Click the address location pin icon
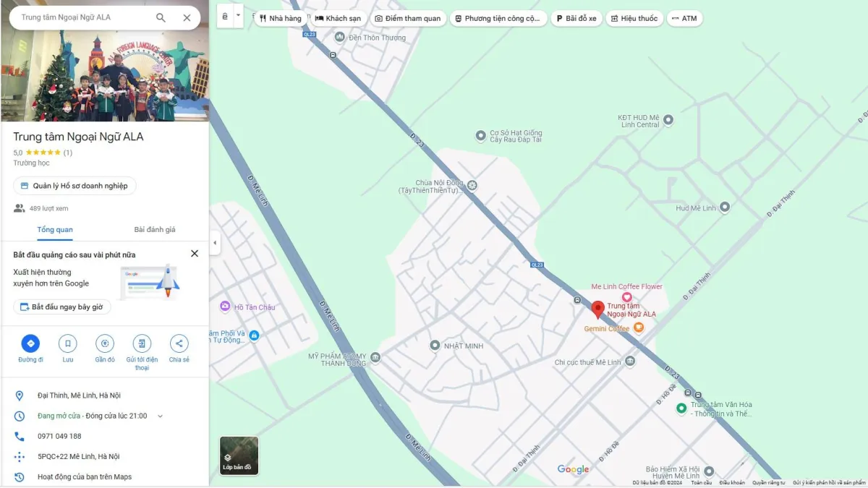Screen dimensions: 868x488 20,395
